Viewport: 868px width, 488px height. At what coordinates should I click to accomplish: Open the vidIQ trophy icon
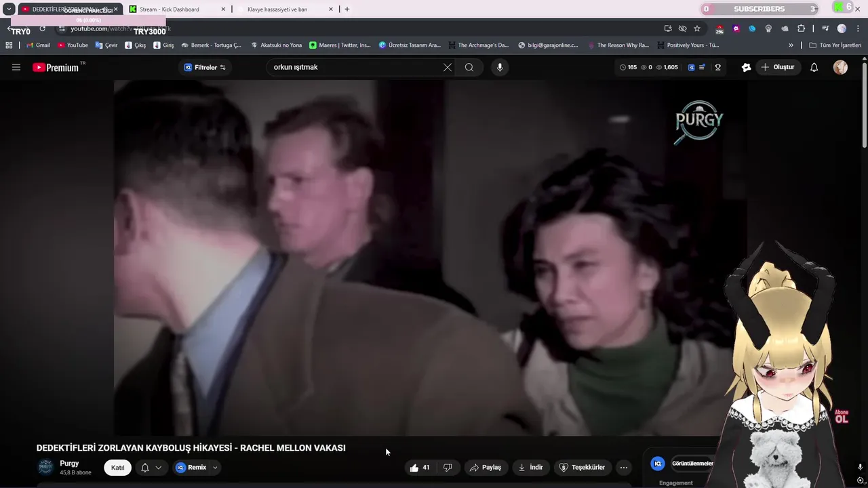pyautogui.click(x=717, y=67)
